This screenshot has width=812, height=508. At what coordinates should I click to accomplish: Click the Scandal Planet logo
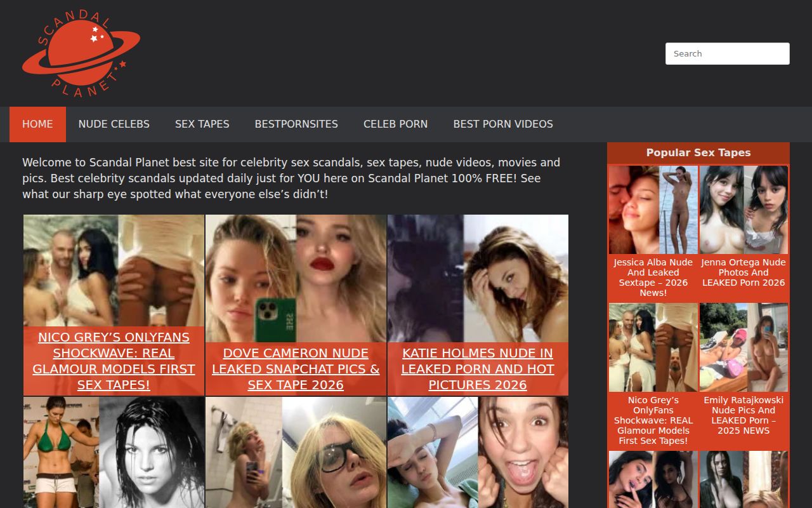point(81,52)
